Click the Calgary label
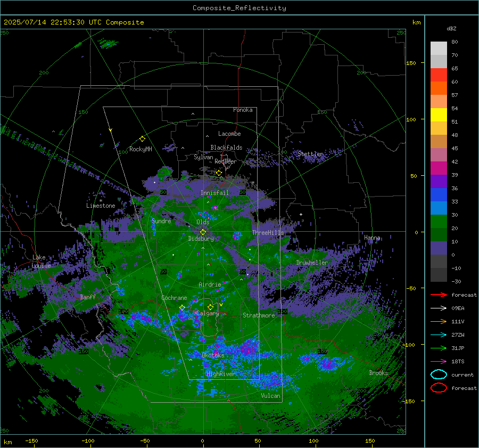479x448 pixels. [x=208, y=313]
